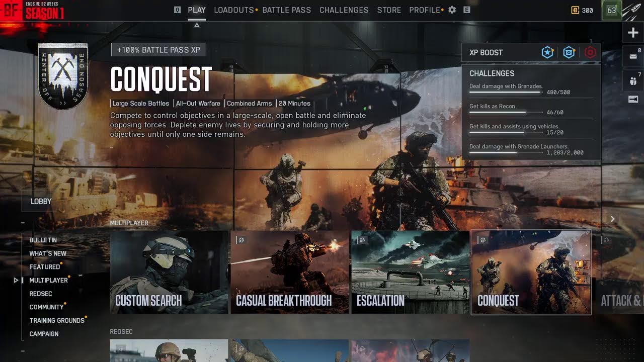Viewport: 644px width, 362px height.
Task: Click the vehicle kills and assists progress bar
Action: 506,133
